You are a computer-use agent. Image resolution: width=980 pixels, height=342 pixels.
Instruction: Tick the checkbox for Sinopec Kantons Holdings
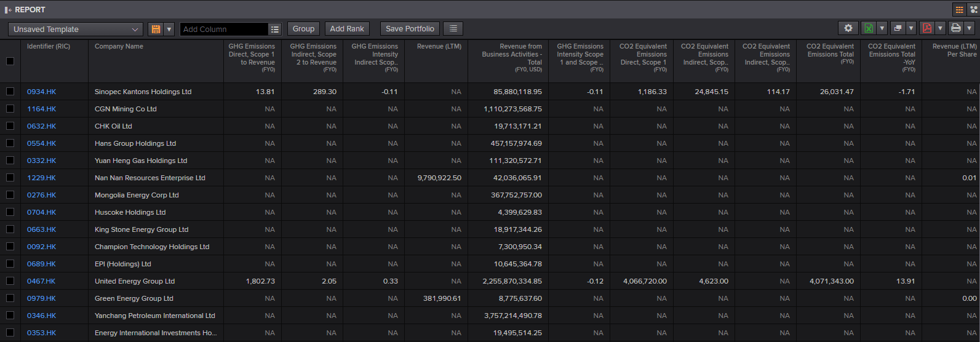click(x=10, y=92)
